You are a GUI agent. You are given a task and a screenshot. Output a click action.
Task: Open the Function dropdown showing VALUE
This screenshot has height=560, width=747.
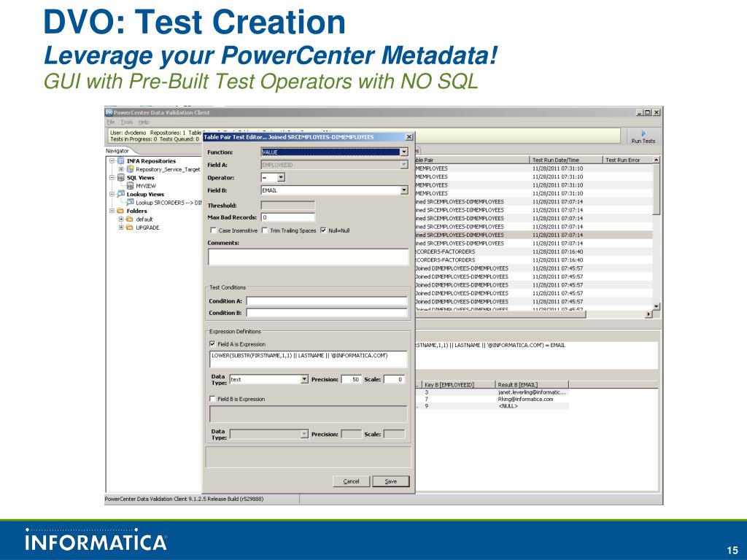click(x=404, y=152)
